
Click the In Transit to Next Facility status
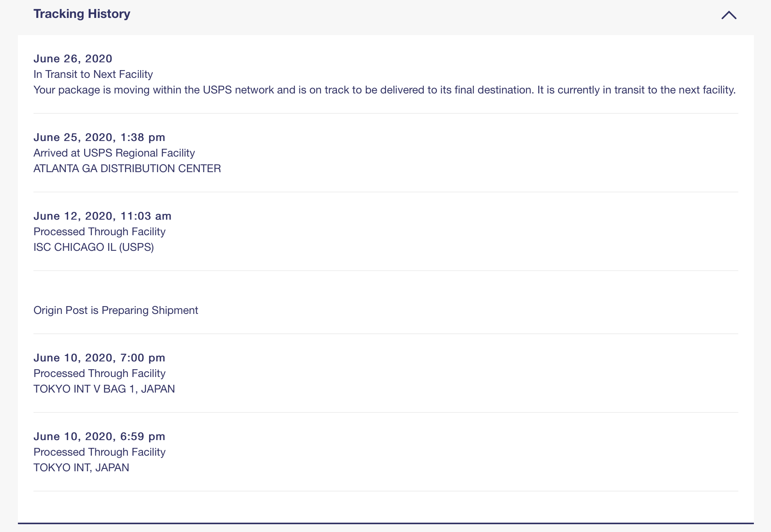pos(93,74)
